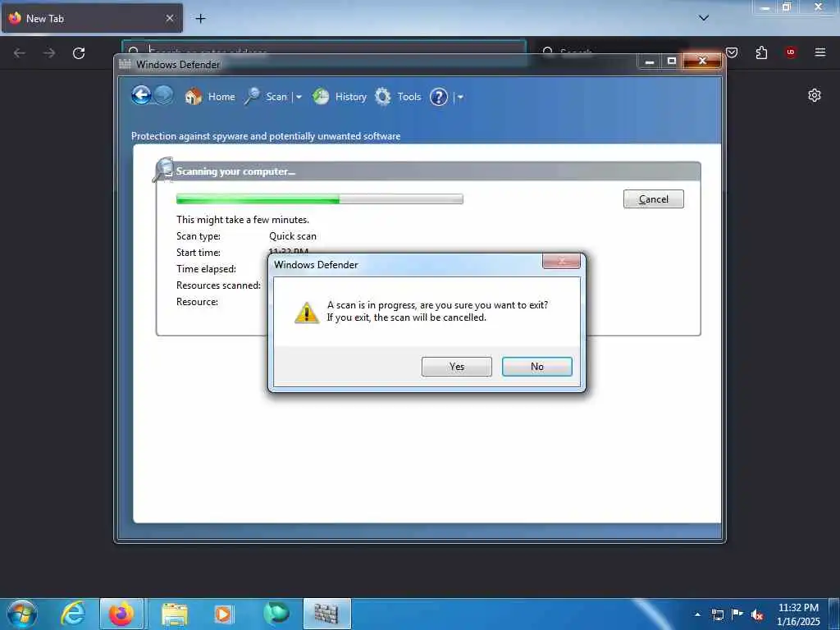This screenshot has width=840, height=630.
Task: Open Windows Explorer from taskbar
Action: (x=175, y=614)
